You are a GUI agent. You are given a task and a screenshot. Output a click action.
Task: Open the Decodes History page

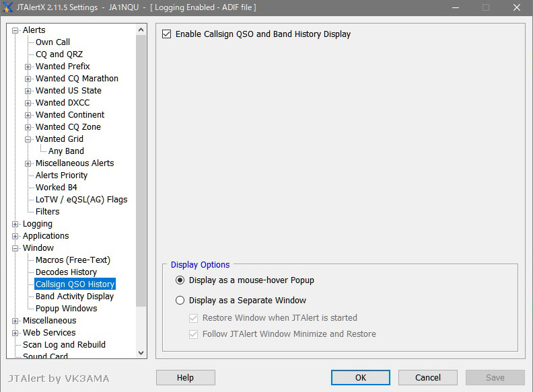click(66, 272)
